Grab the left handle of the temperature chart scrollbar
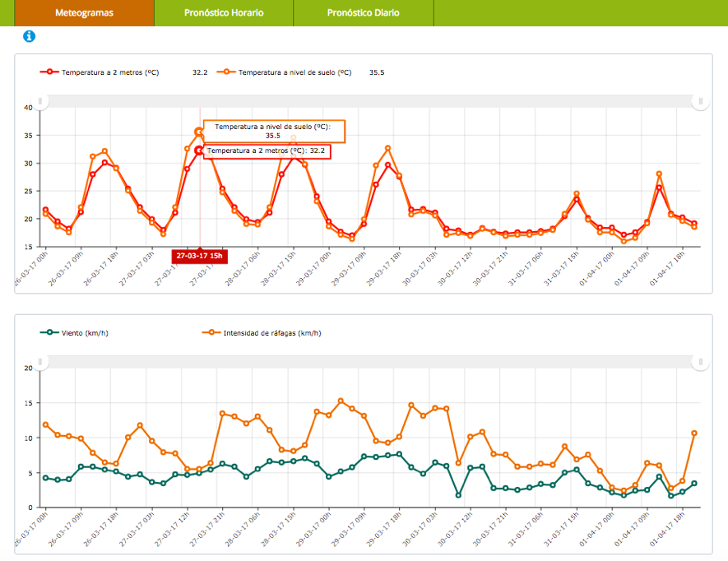Image resolution: width=728 pixels, height=561 pixels. coord(40,101)
